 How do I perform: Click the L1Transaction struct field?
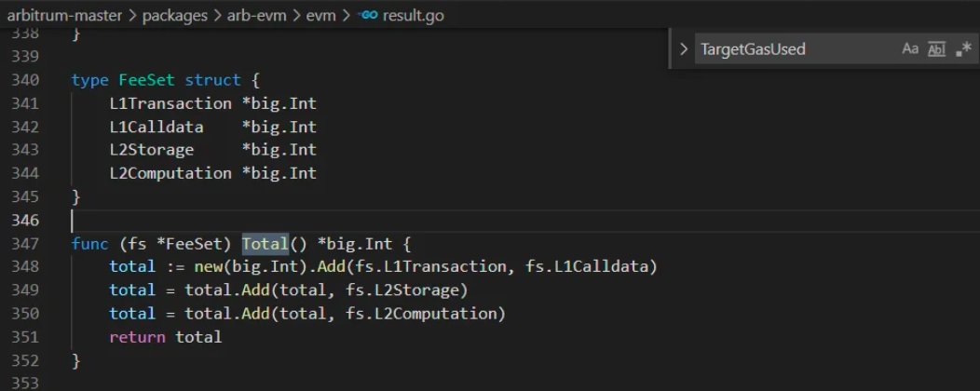pos(170,103)
